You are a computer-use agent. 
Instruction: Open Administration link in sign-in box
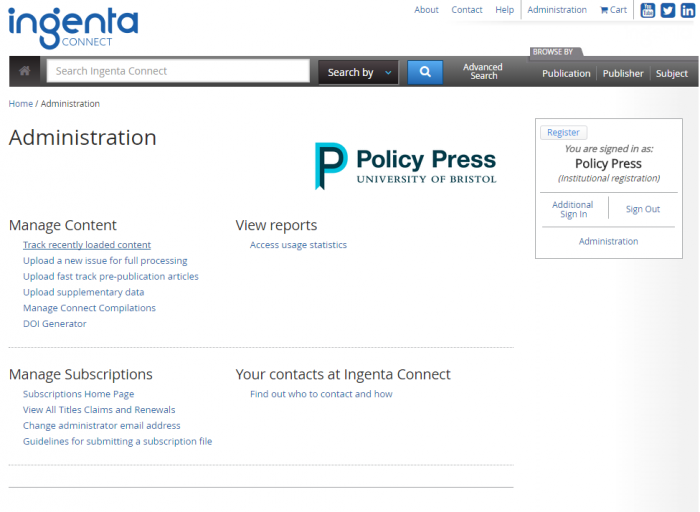[x=608, y=241]
